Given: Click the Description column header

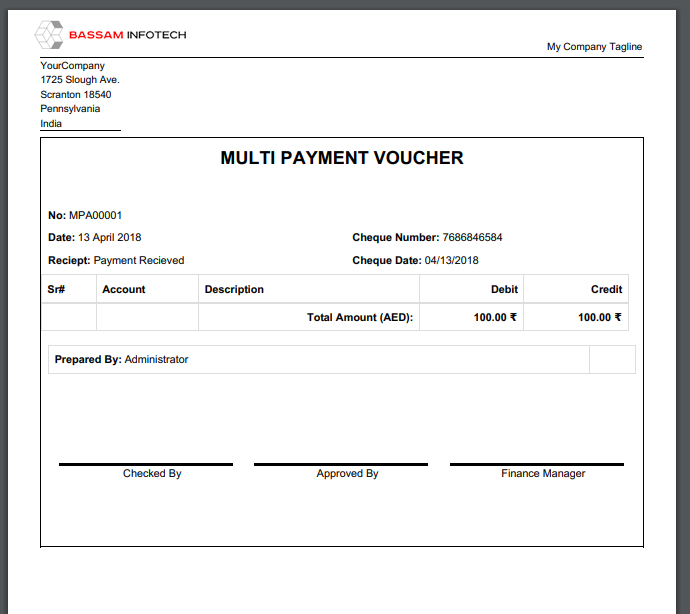Looking at the screenshot, I should pyautogui.click(x=234, y=289).
